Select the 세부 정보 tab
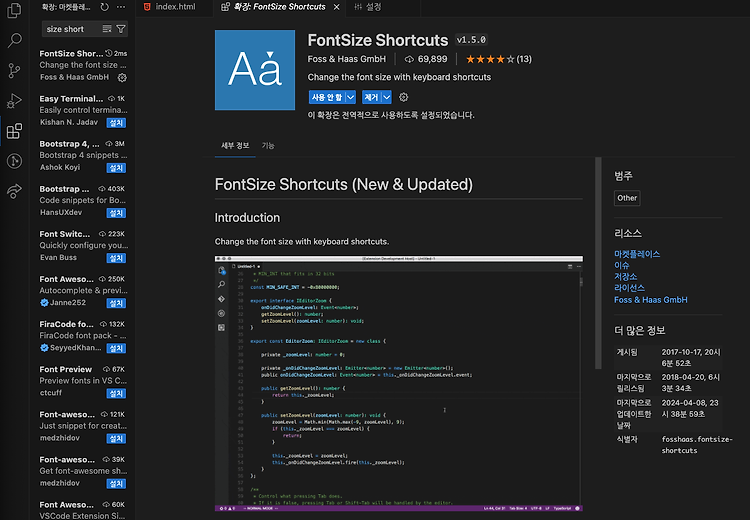This screenshot has height=520, width=750. tap(235, 145)
